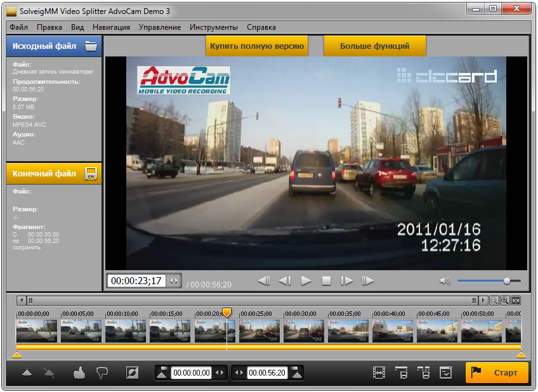Save selected fragment icon
Image resolution: width=538 pixels, height=392 pixels.
point(401,373)
